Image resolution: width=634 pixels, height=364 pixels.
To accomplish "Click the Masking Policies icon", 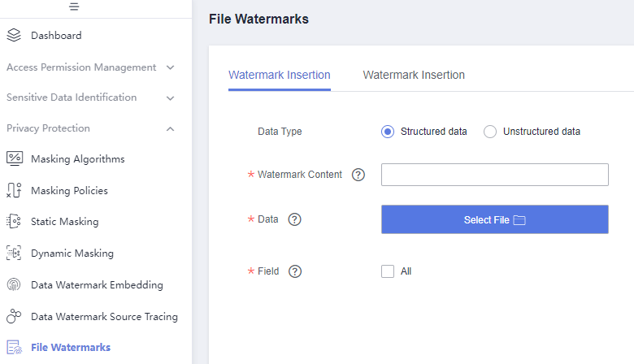I will pos(14,190).
